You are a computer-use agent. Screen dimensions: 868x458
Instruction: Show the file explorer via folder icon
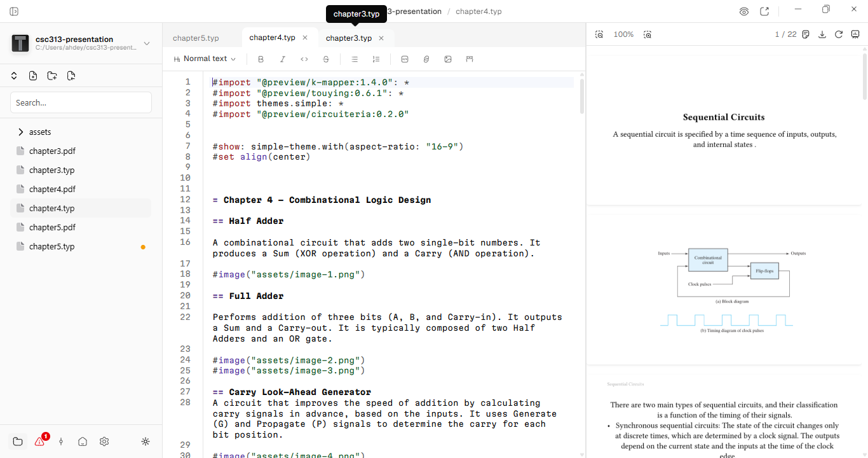pos(18,441)
